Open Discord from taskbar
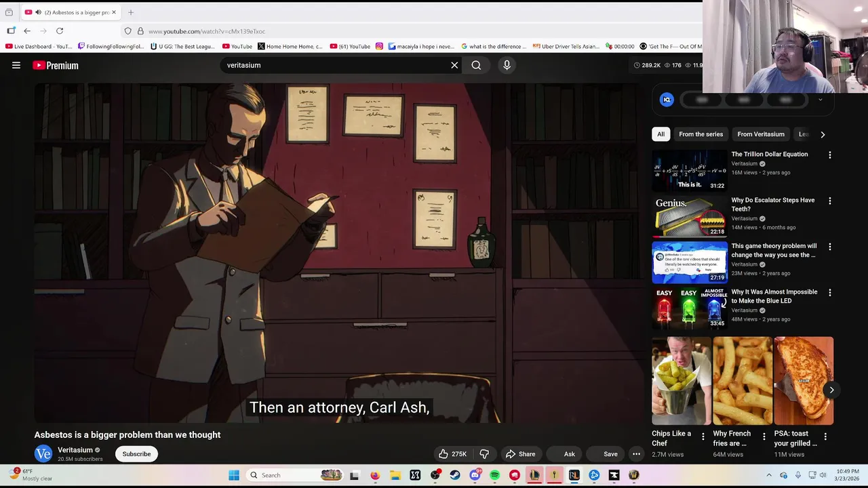 (x=475, y=475)
